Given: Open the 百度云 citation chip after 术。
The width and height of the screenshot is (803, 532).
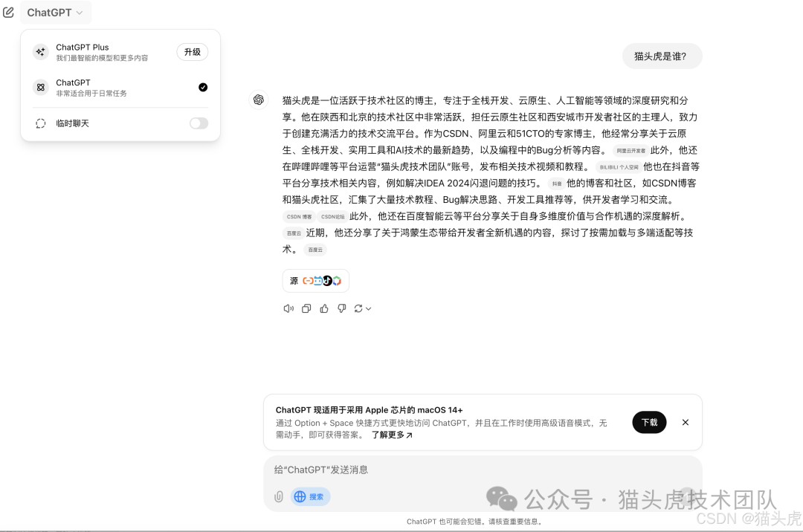Looking at the screenshot, I should 315,250.
